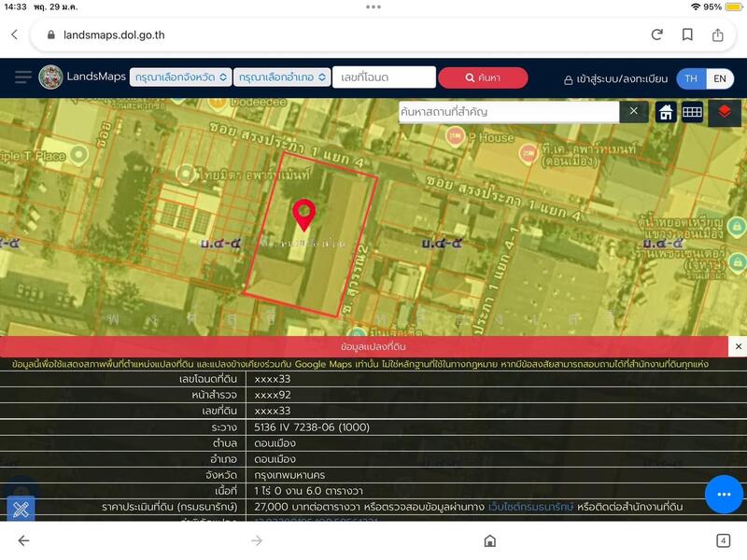Open the blue chat bubble button

tap(724, 494)
